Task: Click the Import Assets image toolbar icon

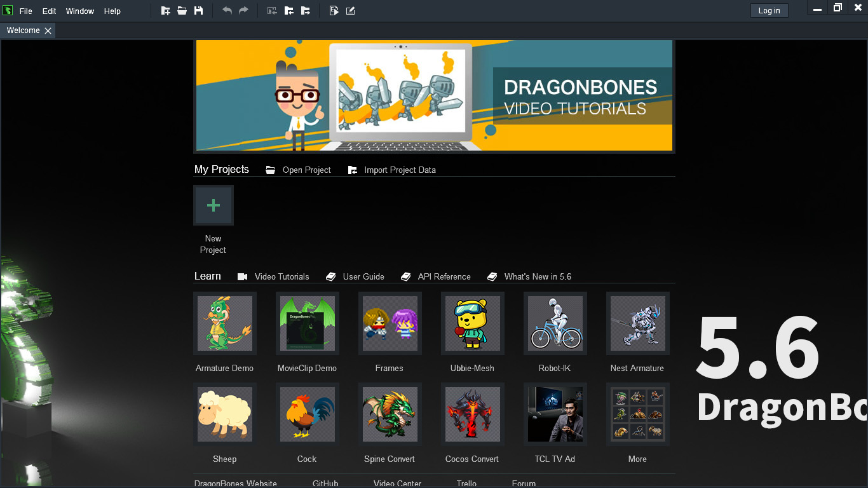Action: click(x=272, y=11)
